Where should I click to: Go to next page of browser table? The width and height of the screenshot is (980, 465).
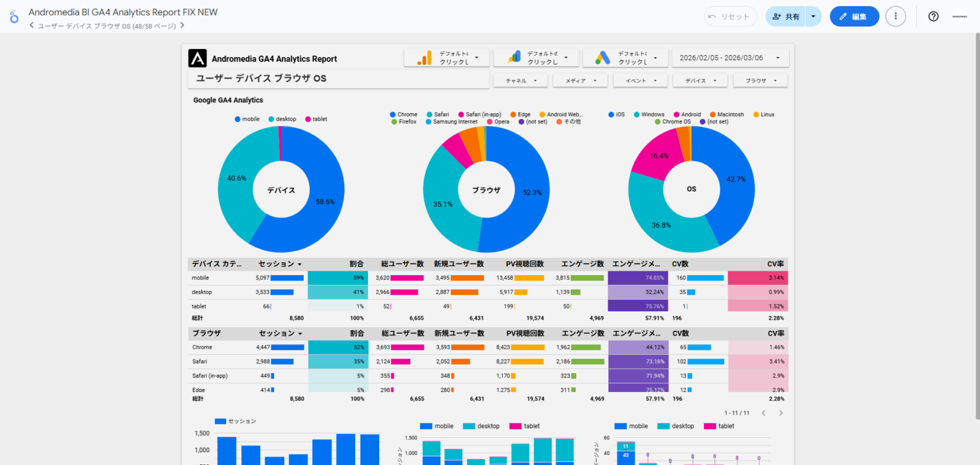[x=780, y=413]
